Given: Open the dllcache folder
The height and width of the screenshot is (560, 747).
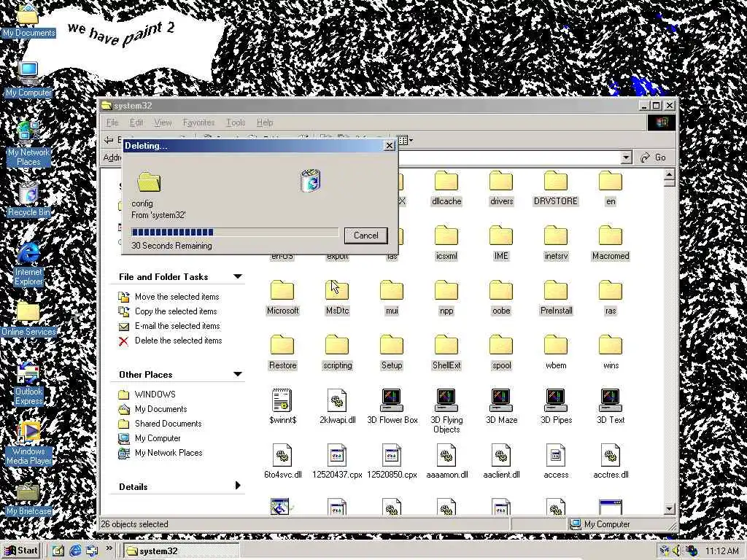Looking at the screenshot, I should click(x=446, y=189).
